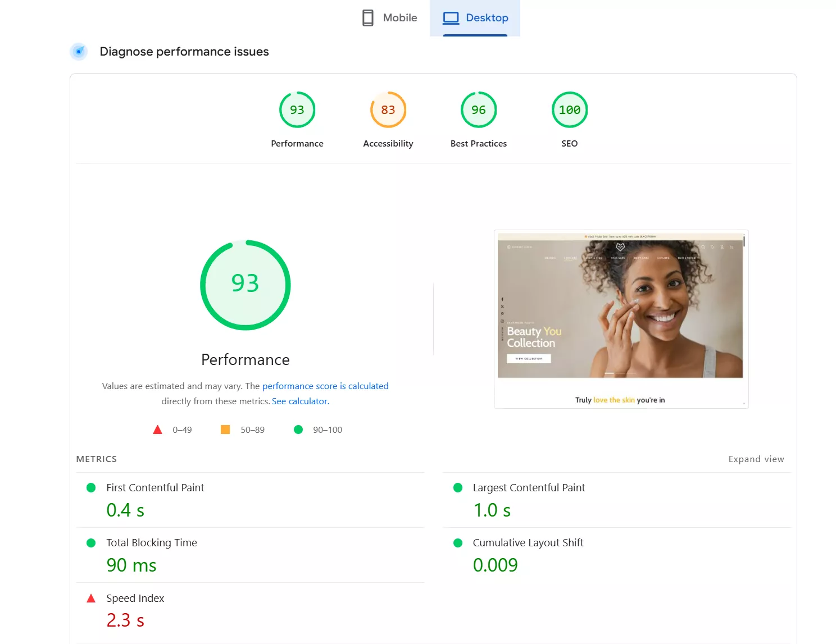Image resolution: width=836 pixels, height=644 pixels.
Task: Click the desktop laptop icon
Action: click(451, 18)
